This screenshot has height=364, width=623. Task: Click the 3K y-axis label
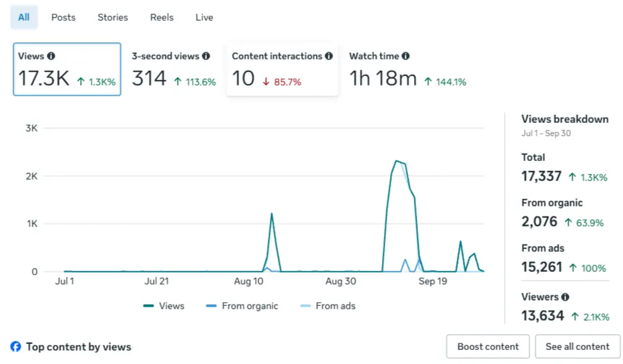(31, 128)
